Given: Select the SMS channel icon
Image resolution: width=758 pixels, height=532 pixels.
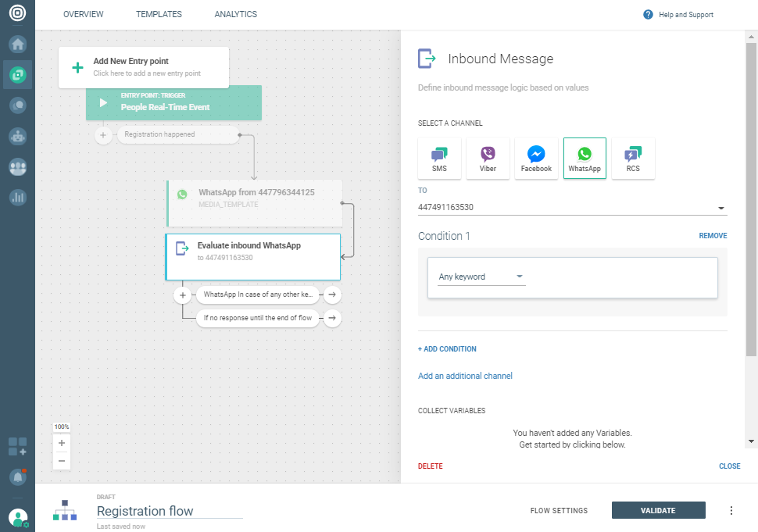Looking at the screenshot, I should tap(439, 158).
